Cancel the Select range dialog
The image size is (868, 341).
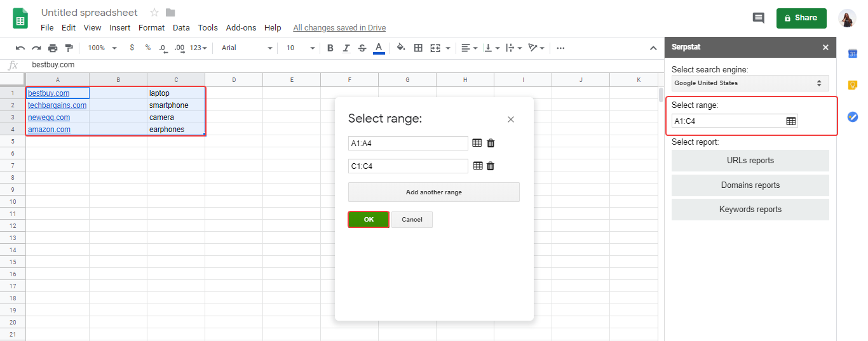coord(412,220)
